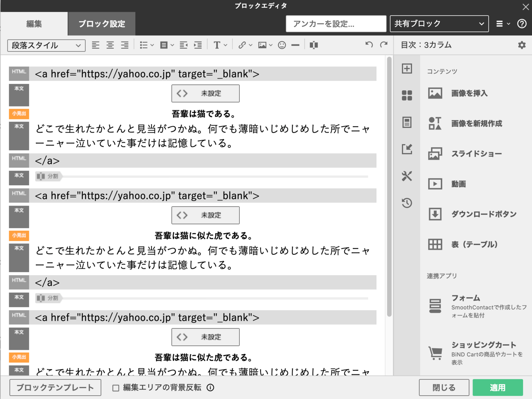Open ブロックテンプレート button
This screenshot has width=532, height=399.
[55, 388]
